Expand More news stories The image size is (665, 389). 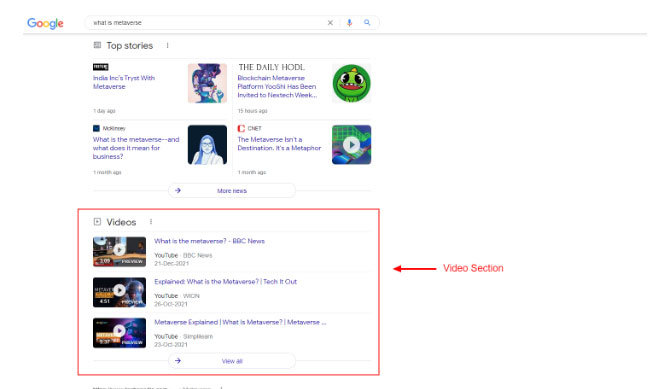point(232,190)
